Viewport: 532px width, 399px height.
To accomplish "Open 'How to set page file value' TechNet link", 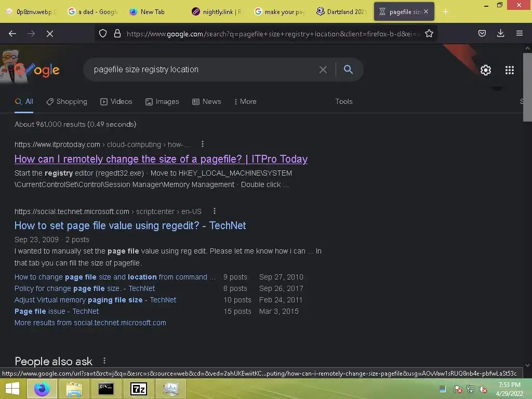I will 130,225.
